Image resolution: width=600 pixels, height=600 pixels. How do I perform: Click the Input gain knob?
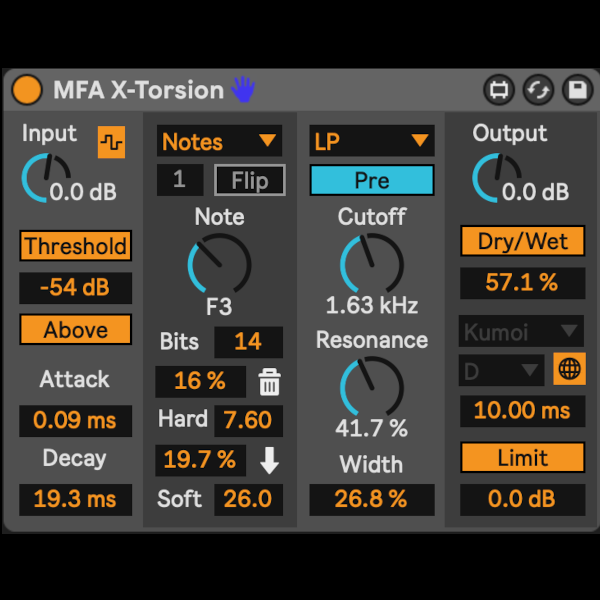pos(46,178)
